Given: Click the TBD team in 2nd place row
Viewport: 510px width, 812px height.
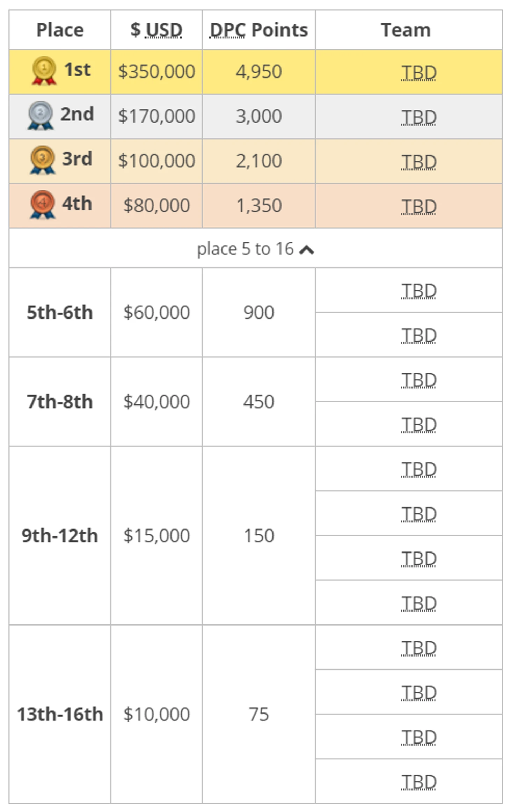Looking at the screenshot, I should click(x=418, y=117).
